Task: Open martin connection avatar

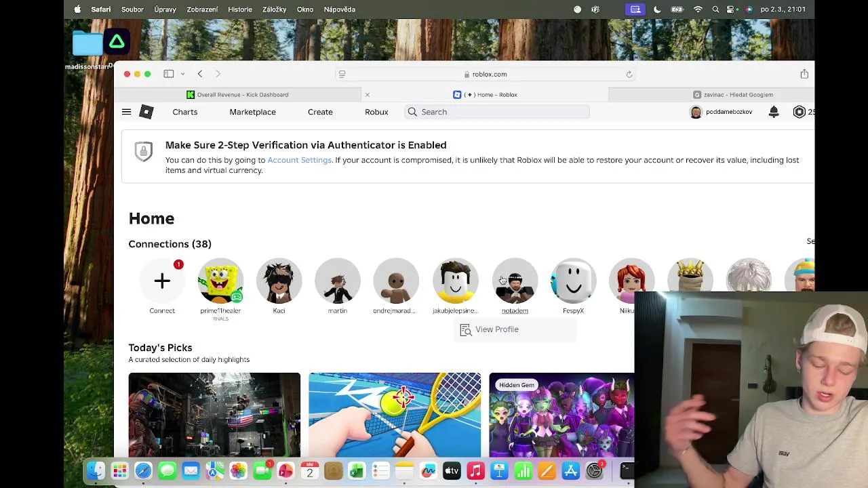Action: [x=338, y=281]
